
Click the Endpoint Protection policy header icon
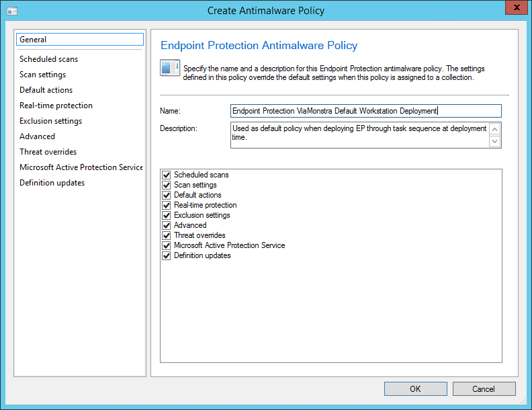tap(170, 68)
